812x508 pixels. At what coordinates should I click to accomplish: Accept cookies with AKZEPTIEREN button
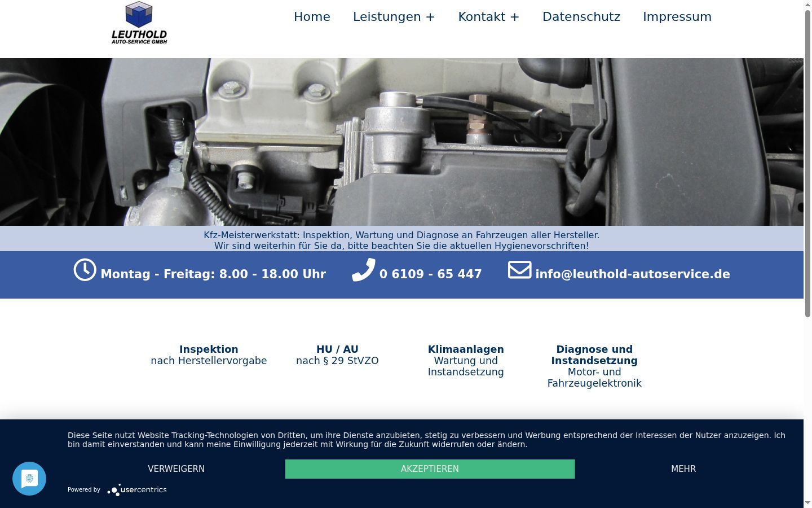pyautogui.click(x=430, y=469)
